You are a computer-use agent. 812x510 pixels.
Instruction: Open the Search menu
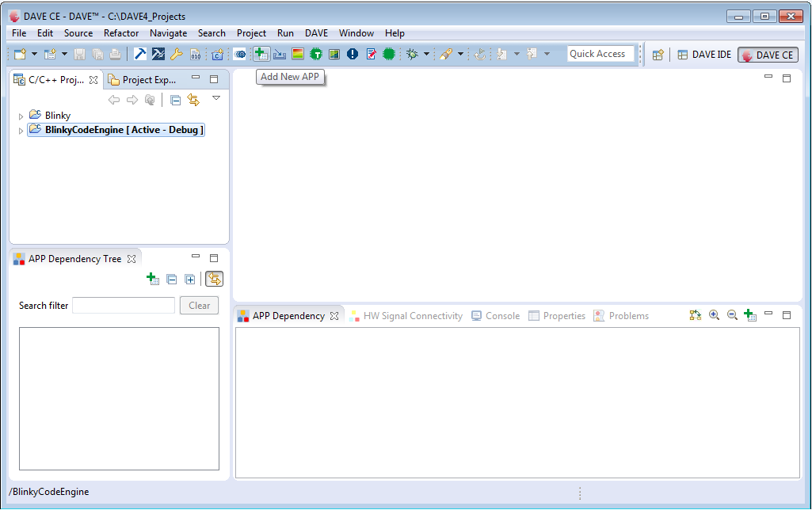[212, 33]
